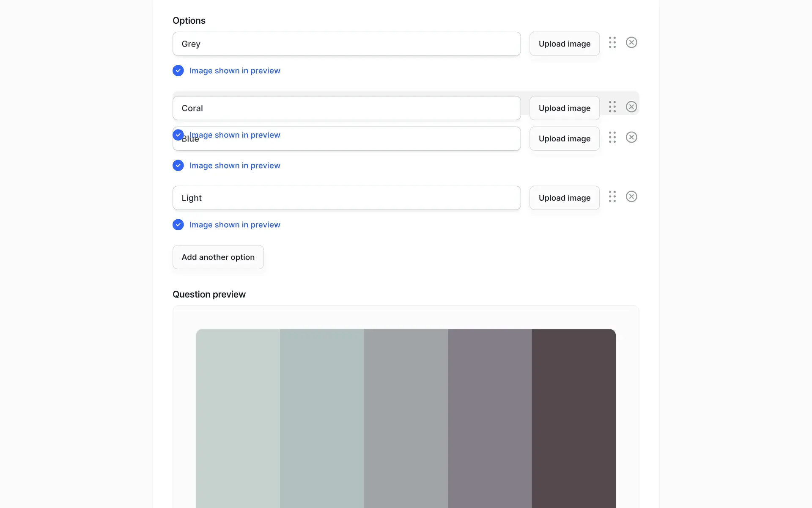Upload image for the Light option
The width and height of the screenshot is (812, 508).
pos(564,198)
